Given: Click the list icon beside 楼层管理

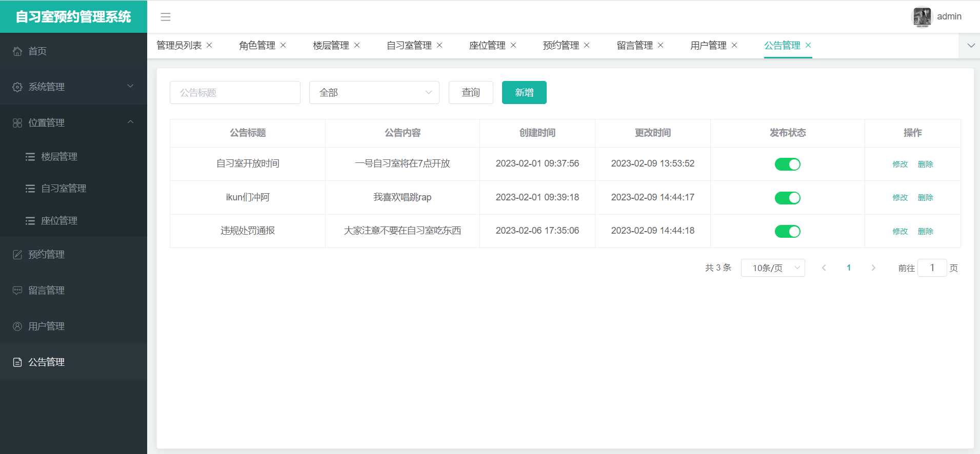Looking at the screenshot, I should [30, 157].
